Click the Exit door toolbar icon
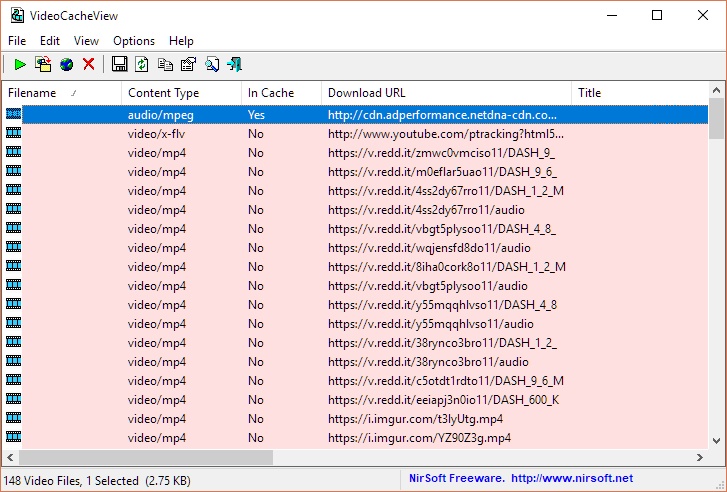The height and width of the screenshot is (492, 727). 235,64
